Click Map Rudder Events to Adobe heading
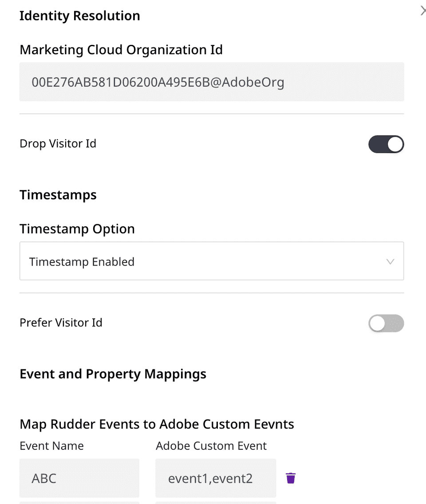 (x=157, y=424)
